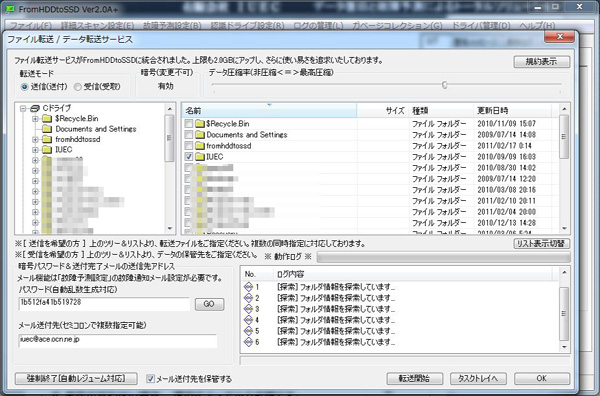Image resolution: width=600 pixels, height=396 pixels.
Task: Click IUEC folder icon in tree
Action: 47,150
